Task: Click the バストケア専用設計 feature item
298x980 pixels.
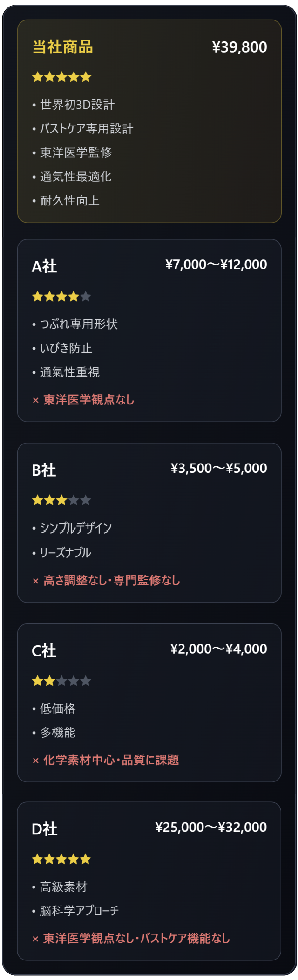Action: coord(87,129)
